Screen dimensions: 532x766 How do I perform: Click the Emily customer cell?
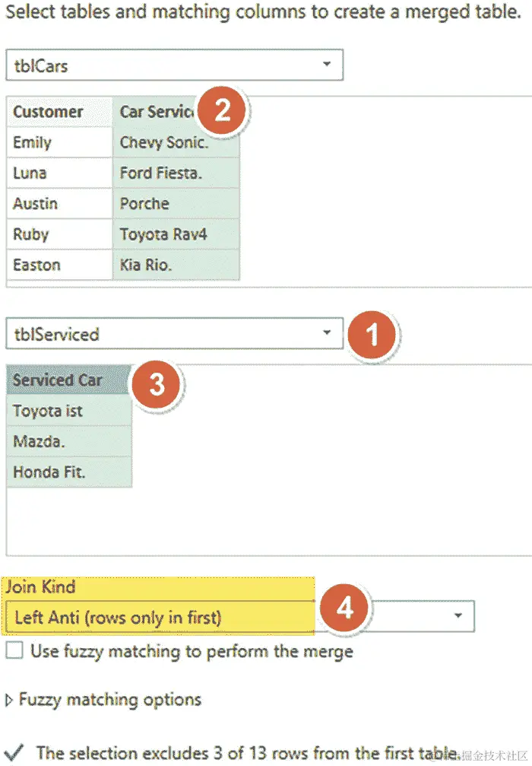59,142
